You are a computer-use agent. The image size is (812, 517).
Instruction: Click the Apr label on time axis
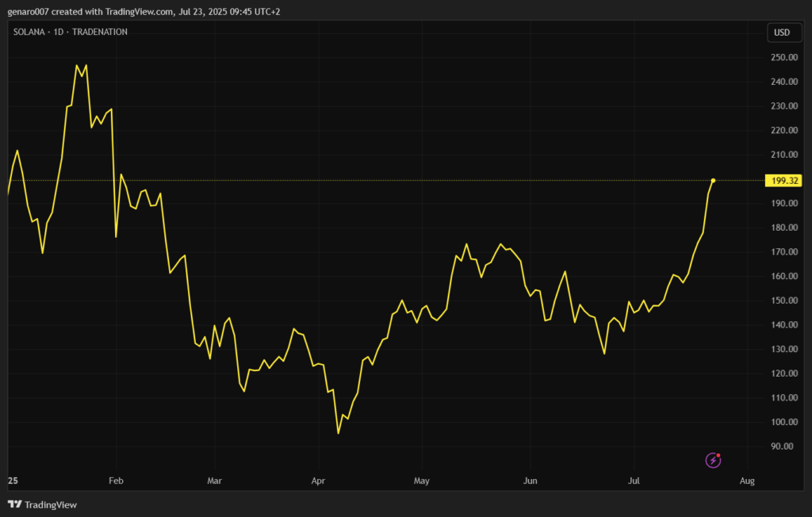click(x=318, y=481)
